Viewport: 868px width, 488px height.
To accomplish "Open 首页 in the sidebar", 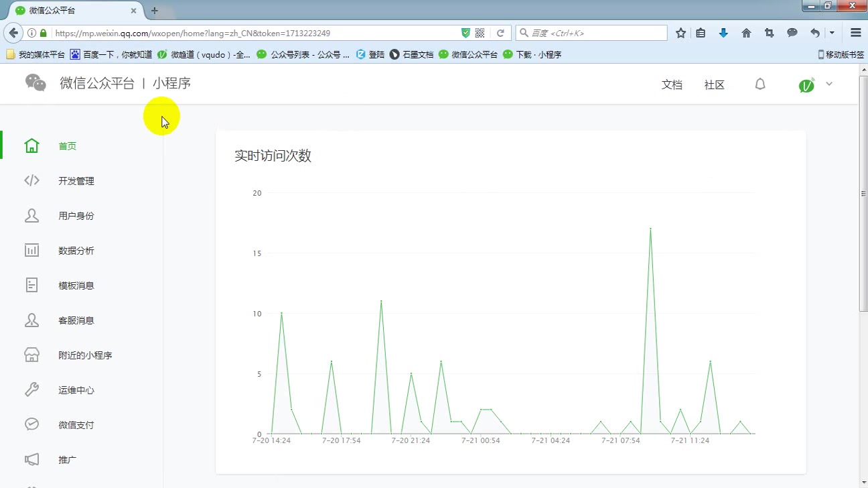I will (68, 146).
